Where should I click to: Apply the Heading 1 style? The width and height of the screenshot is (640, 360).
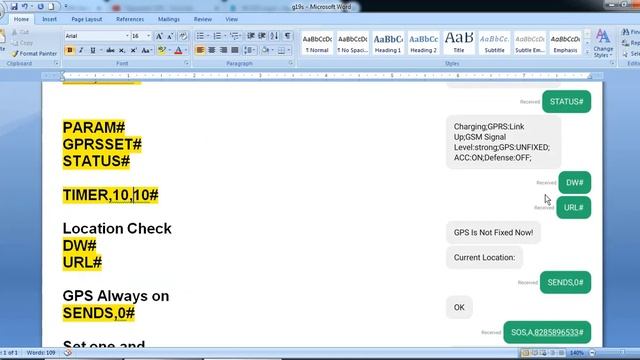(388, 43)
